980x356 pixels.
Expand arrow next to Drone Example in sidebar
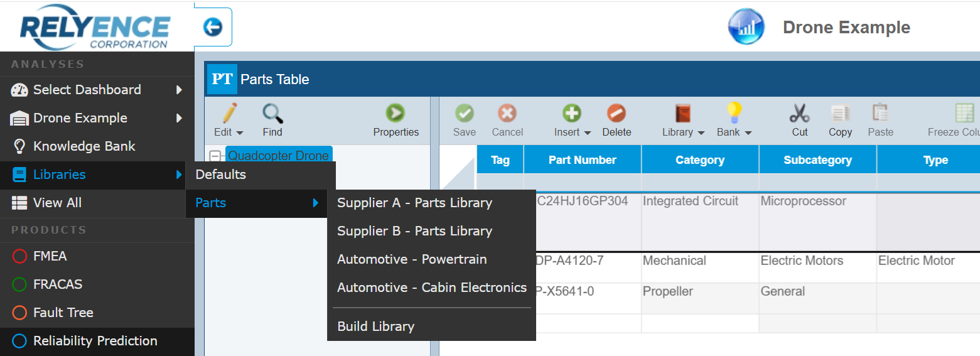click(x=179, y=118)
